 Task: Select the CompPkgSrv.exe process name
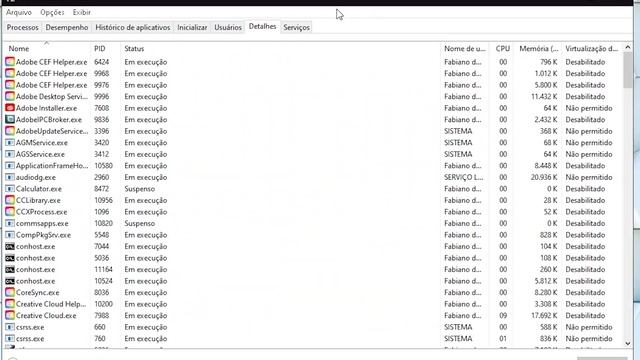click(43, 235)
